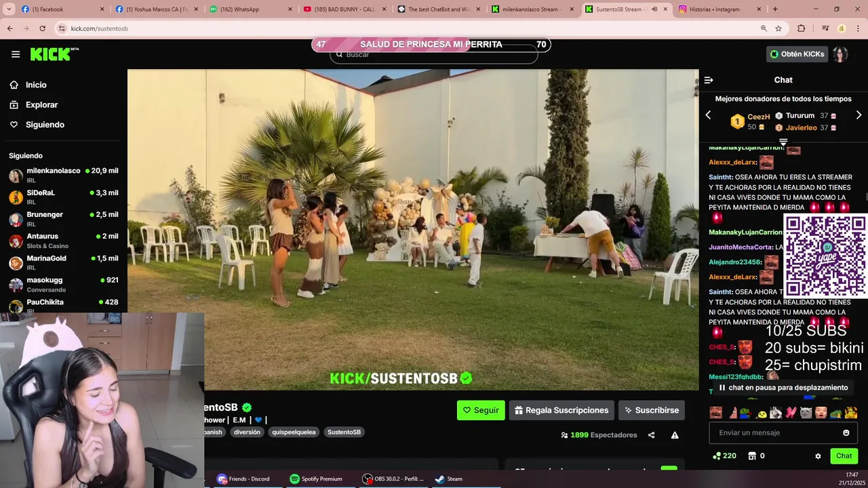Mute the SustentoSB tab audio icon
Screen dimensions: 868x488
654,9
